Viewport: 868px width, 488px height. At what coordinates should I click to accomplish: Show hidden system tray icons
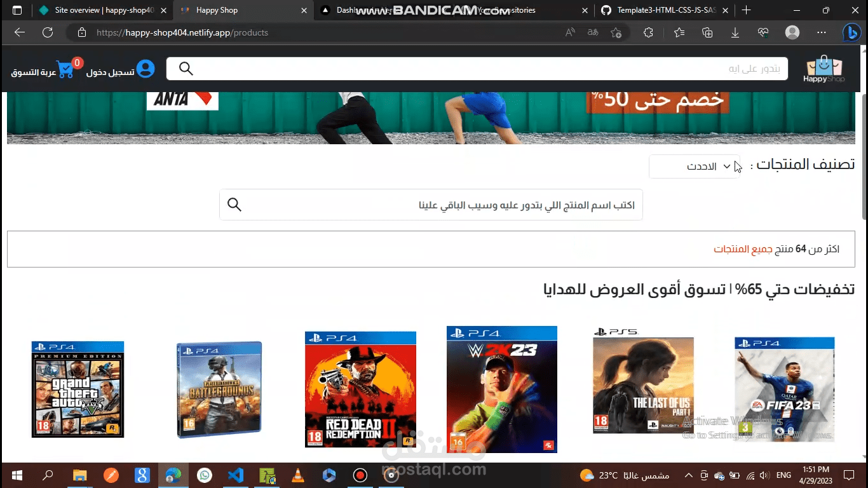pyautogui.click(x=689, y=475)
